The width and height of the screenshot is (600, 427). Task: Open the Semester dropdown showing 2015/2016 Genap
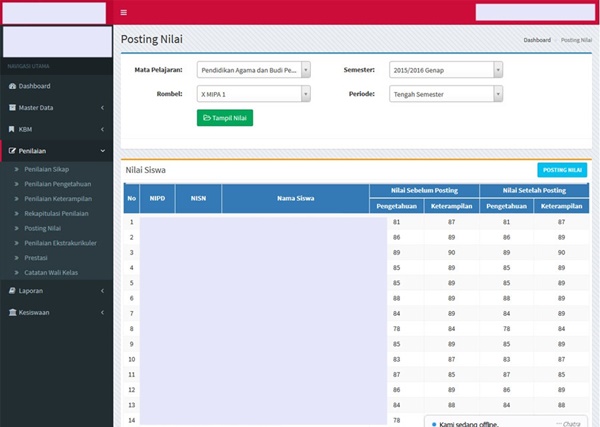pos(446,70)
